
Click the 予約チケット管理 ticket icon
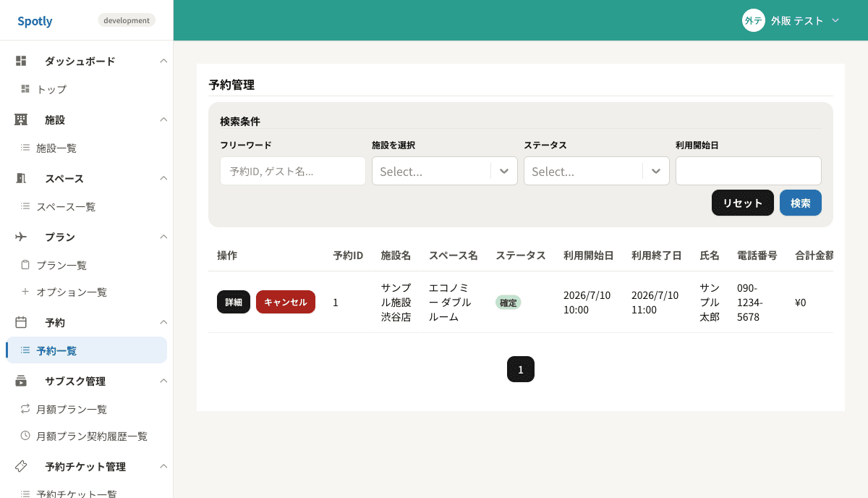point(21,466)
